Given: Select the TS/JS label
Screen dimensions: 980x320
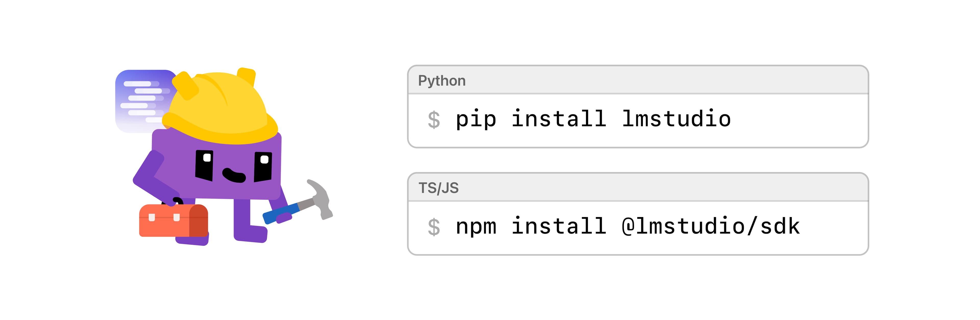Looking at the screenshot, I should pyautogui.click(x=439, y=188).
